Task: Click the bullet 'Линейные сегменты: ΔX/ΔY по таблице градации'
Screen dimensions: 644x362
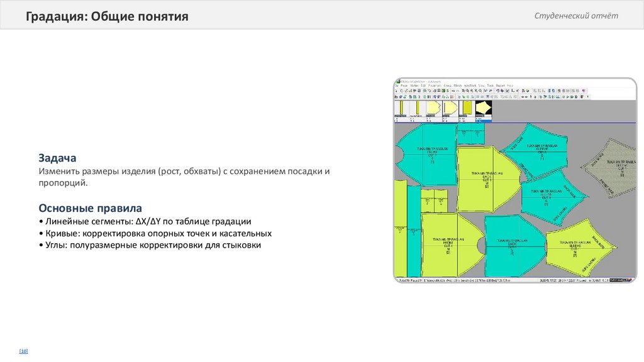Action: (145, 221)
